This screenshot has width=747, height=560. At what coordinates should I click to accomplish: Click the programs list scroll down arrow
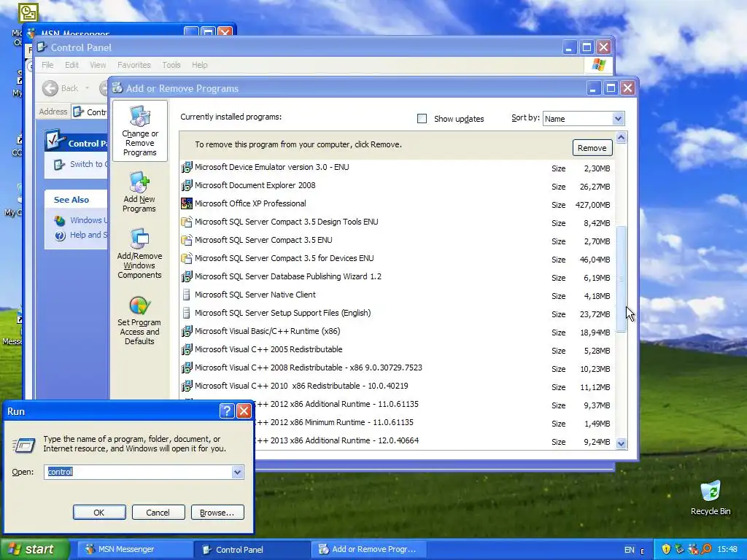(x=621, y=443)
